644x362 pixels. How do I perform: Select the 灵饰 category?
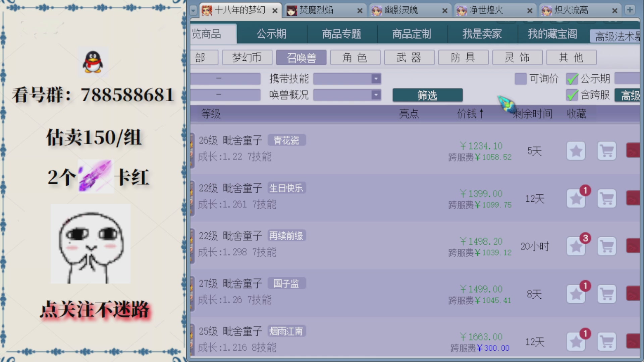click(517, 58)
